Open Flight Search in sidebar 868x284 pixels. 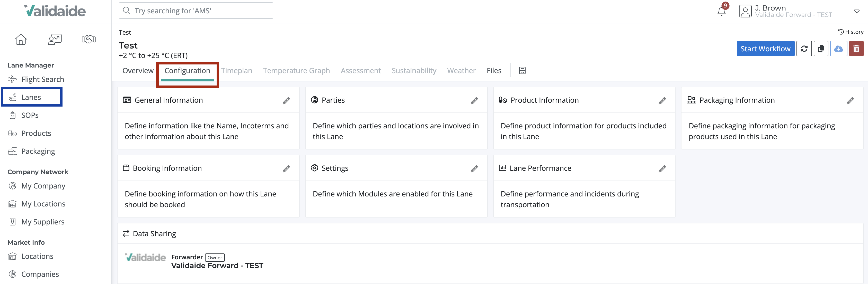(42, 79)
